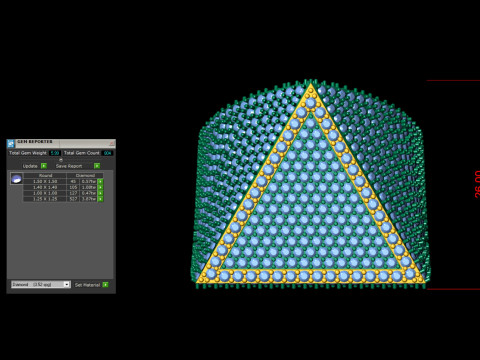This screenshot has height=360, width=480.
Task: Click the top gem of the gold triangle
Action: pyautogui.click(x=311, y=103)
